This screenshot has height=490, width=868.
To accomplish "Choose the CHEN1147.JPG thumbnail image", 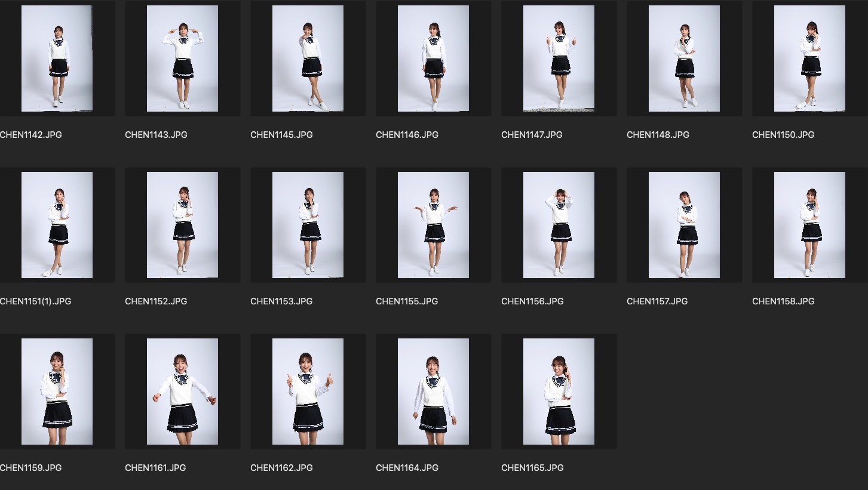I will [x=559, y=58].
